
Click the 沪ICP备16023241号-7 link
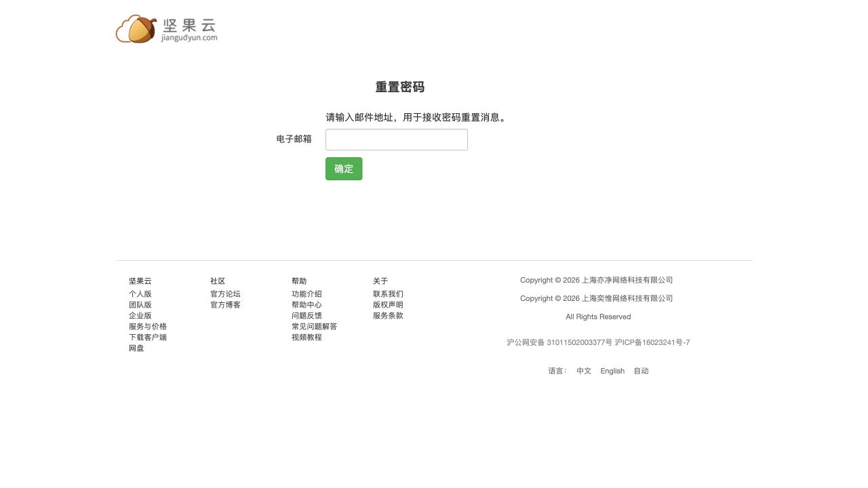[652, 343]
